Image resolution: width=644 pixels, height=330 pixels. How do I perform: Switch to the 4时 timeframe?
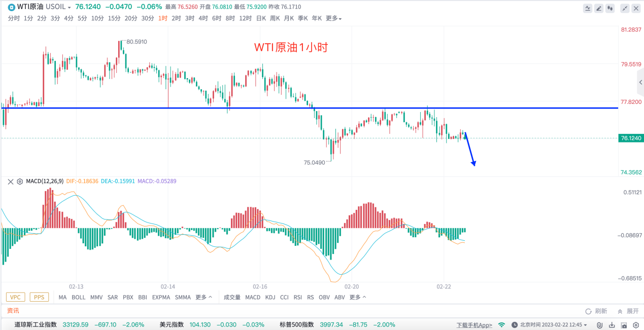203,18
